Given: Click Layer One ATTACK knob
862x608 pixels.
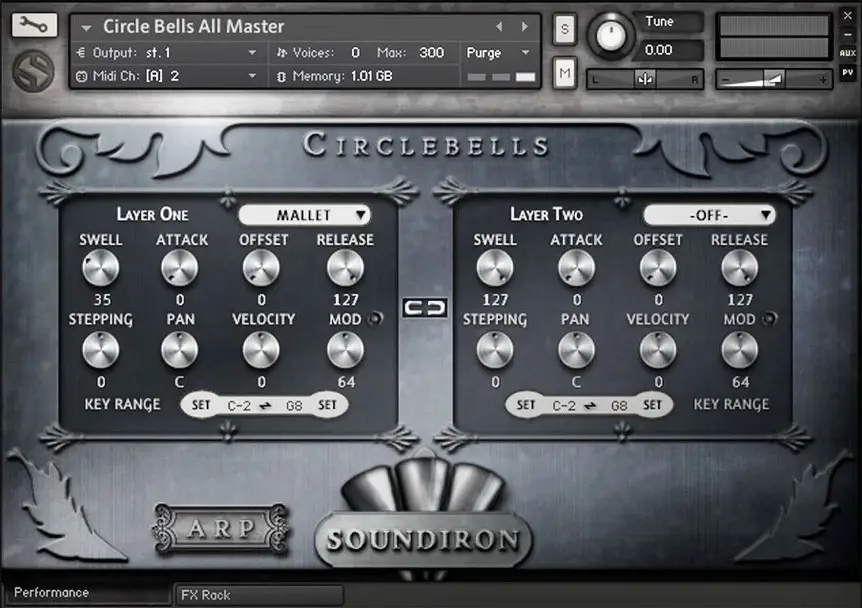Looking at the screenshot, I should coord(180,268).
